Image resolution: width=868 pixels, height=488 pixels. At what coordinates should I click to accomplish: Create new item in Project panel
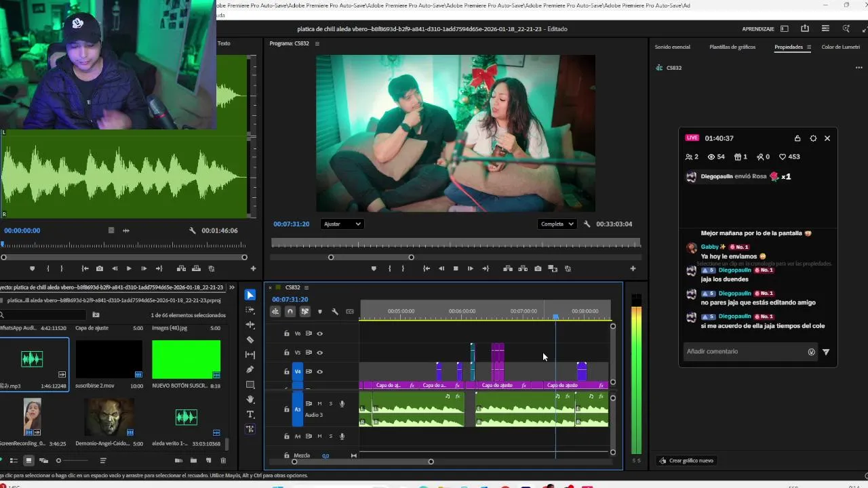pos(208,461)
